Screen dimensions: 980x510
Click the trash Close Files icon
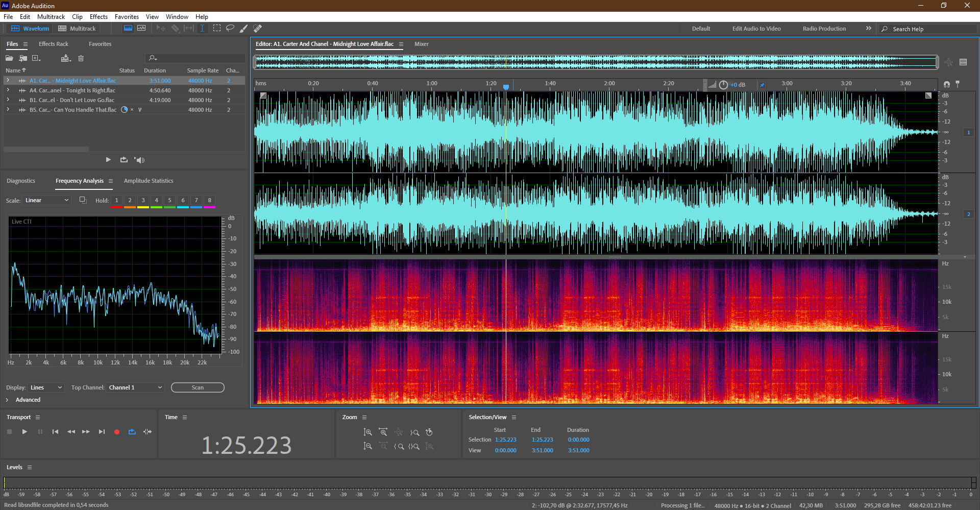81,58
